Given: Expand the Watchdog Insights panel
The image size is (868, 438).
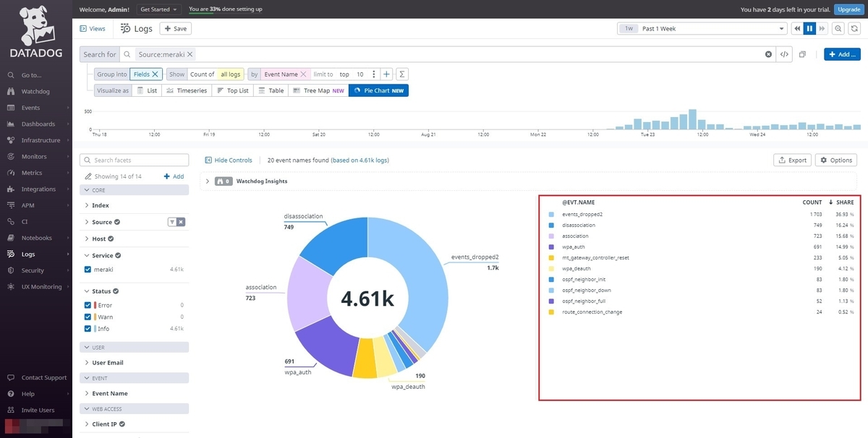Looking at the screenshot, I should tap(208, 181).
